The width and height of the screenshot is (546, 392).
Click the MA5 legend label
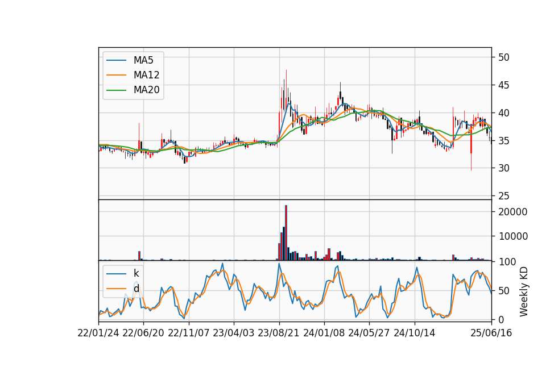(143, 60)
